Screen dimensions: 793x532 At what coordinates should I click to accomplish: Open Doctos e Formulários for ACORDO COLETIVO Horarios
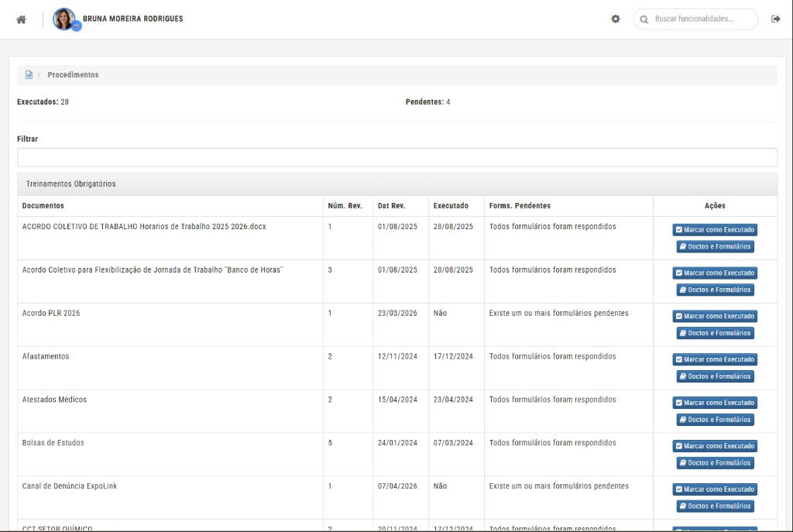pyautogui.click(x=715, y=247)
